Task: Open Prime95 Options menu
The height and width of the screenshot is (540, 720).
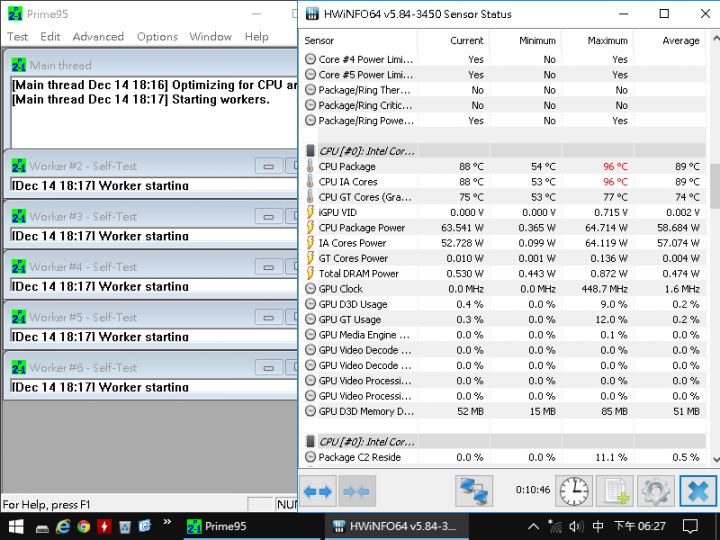Action: point(157,37)
